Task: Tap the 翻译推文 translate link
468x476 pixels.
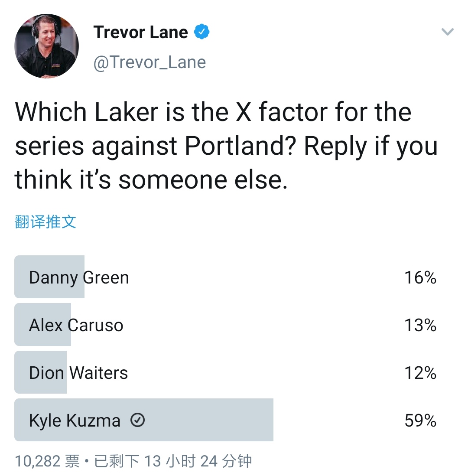Action: pos(45,222)
